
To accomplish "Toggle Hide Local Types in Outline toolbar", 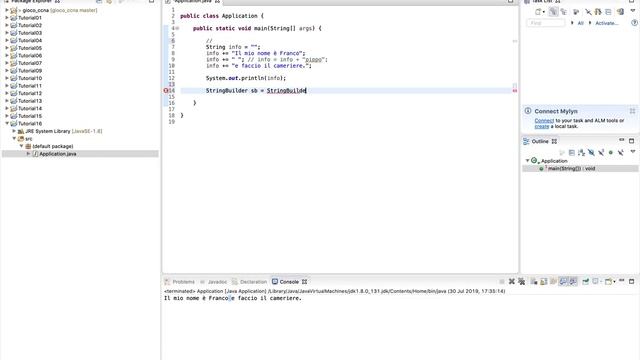I will coord(620,153).
